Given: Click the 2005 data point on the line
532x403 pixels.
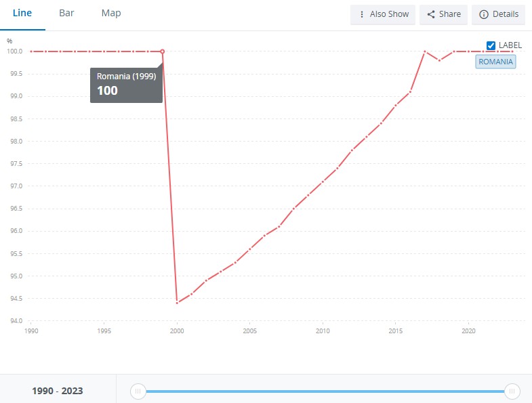Looking at the screenshot, I should (x=249, y=249).
